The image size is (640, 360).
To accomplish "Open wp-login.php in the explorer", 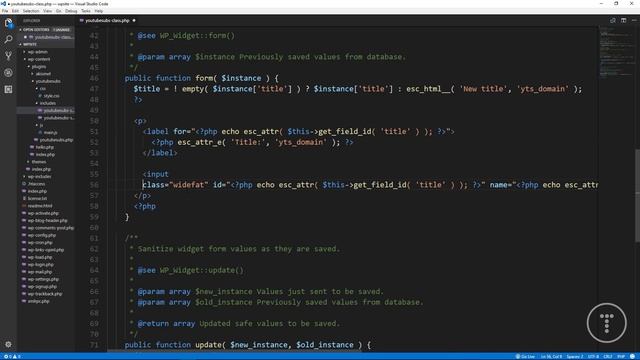I will point(40,265).
